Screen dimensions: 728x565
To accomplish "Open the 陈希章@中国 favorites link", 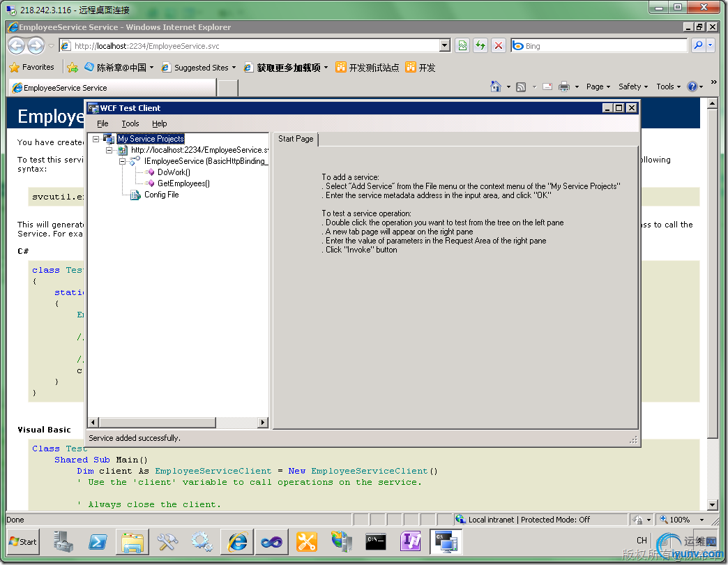I will tap(119, 68).
